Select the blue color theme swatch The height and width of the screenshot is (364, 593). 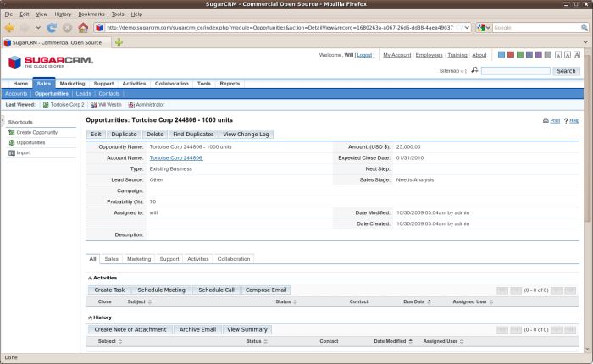point(502,55)
